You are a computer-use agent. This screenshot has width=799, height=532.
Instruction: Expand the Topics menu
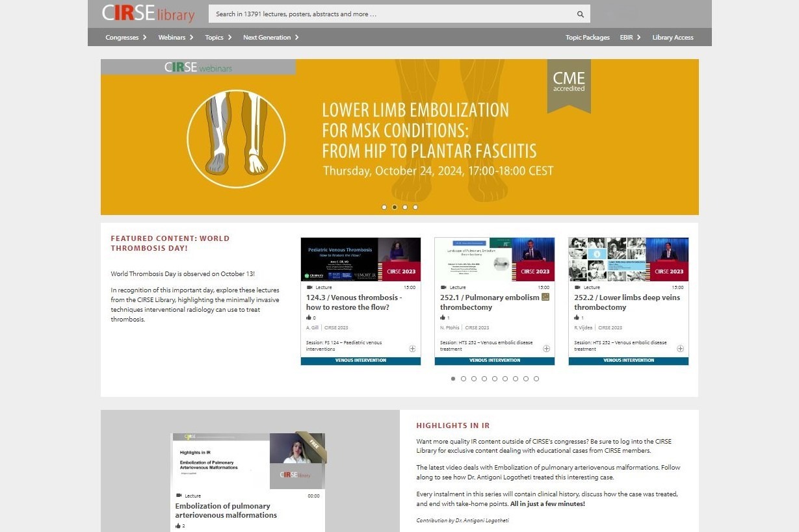point(218,37)
